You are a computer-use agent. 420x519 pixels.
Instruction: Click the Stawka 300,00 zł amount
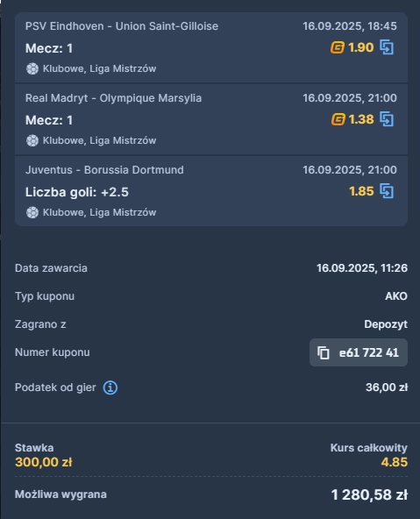43,462
